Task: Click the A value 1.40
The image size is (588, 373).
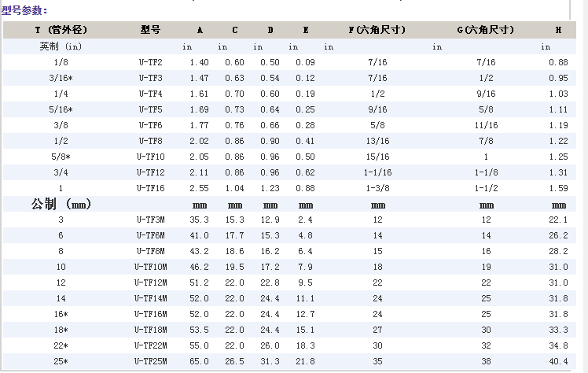Action: pos(199,62)
